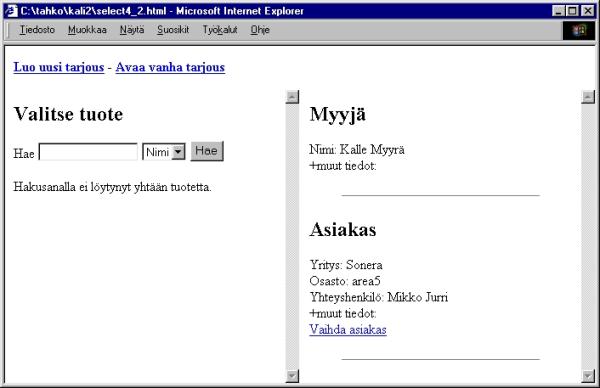The image size is (600, 388).
Task: Minimize the Internet Explorer window
Action: (558, 11)
